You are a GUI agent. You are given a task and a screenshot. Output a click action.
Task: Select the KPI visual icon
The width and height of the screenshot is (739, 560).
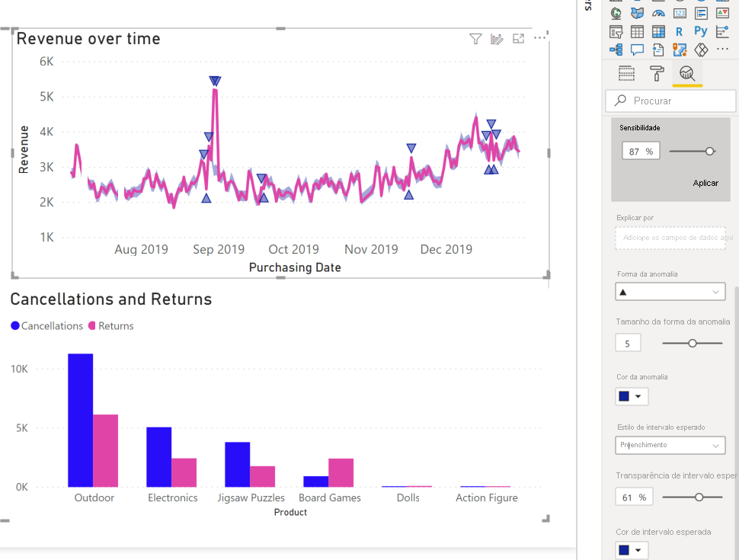click(x=722, y=13)
